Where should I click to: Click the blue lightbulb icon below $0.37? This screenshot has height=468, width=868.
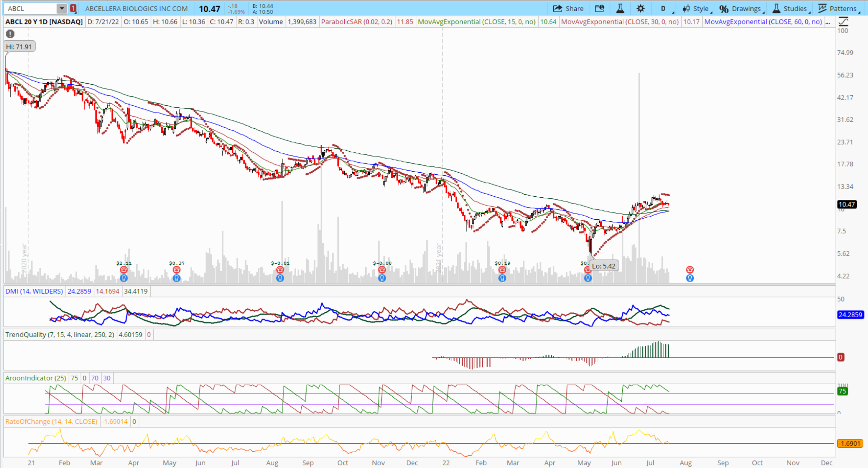[x=176, y=278]
